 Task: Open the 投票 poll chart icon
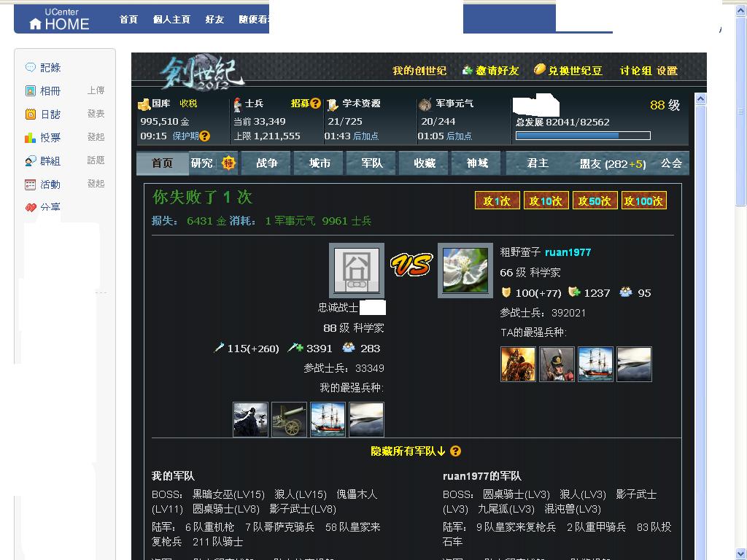[31, 137]
